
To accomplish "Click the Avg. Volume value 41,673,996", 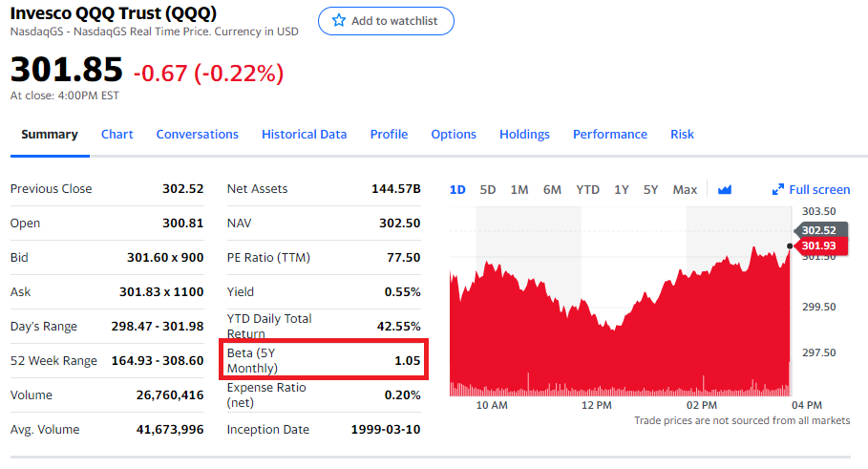I will click(170, 429).
